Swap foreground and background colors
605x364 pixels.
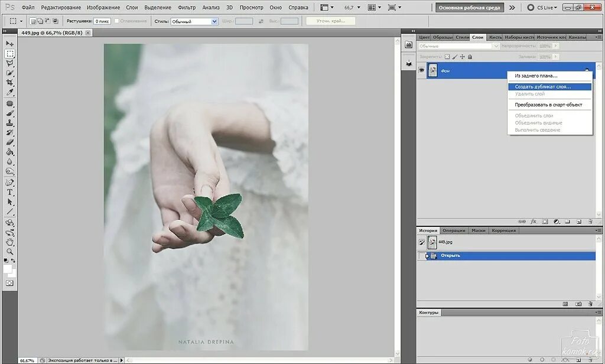click(x=13, y=261)
